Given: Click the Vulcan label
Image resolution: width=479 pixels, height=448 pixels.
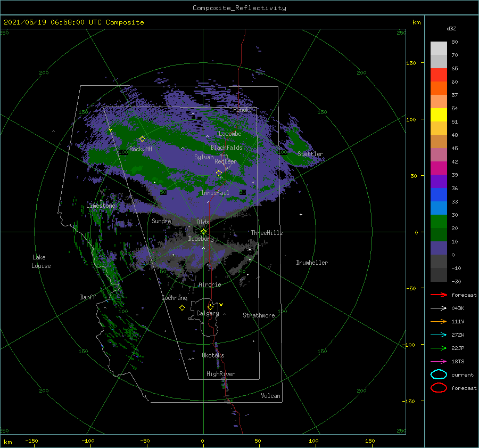Looking at the screenshot, I should click(270, 396).
